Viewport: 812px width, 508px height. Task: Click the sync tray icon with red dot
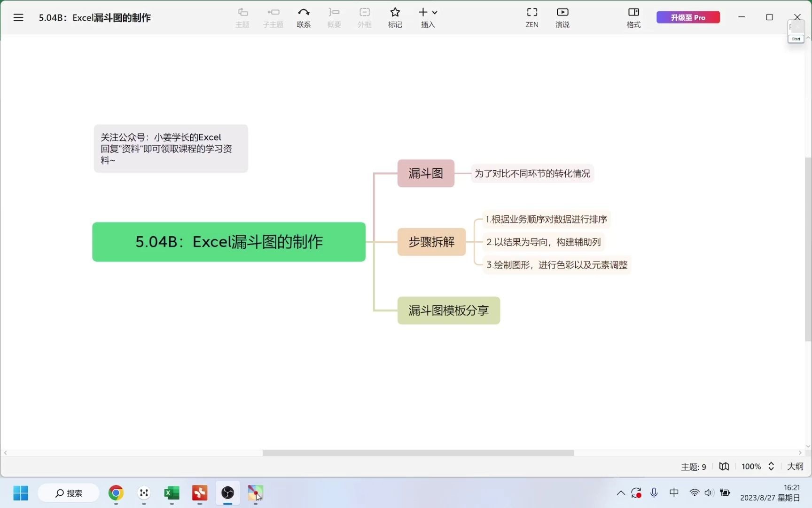coord(637,493)
